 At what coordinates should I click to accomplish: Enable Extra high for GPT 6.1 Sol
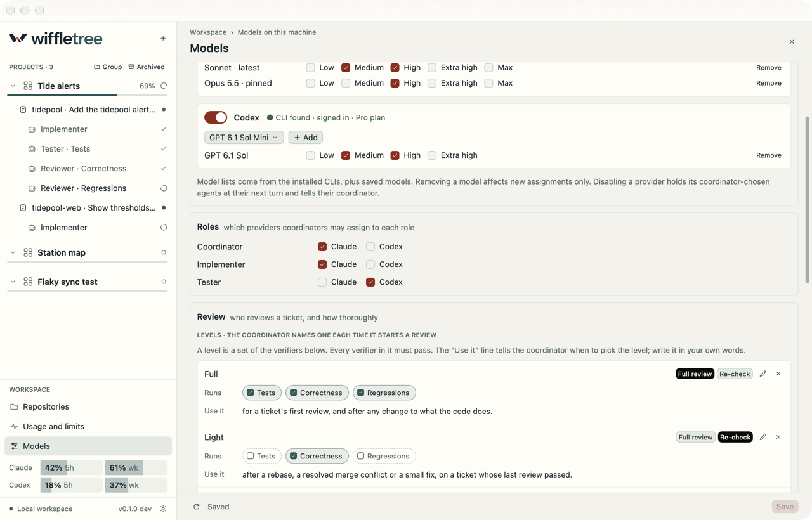tap(432, 155)
